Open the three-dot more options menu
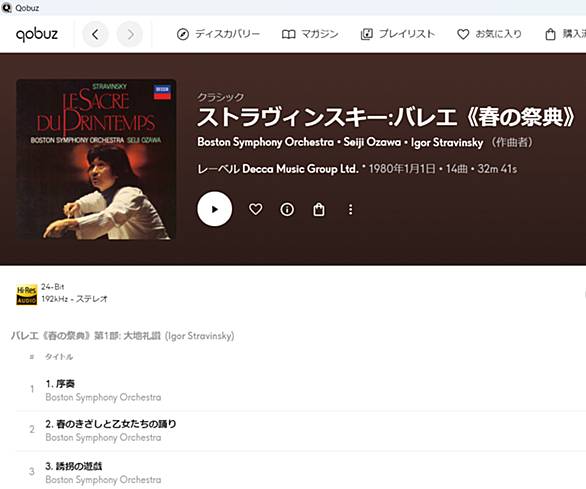Image resolution: width=586 pixels, height=489 pixels. click(351, 209)
